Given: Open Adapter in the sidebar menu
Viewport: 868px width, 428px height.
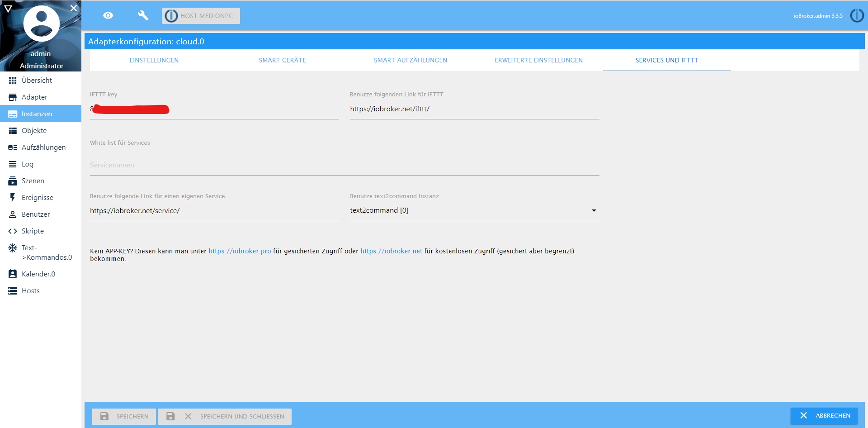Looking at the screenshot, I should pos(41,97).
